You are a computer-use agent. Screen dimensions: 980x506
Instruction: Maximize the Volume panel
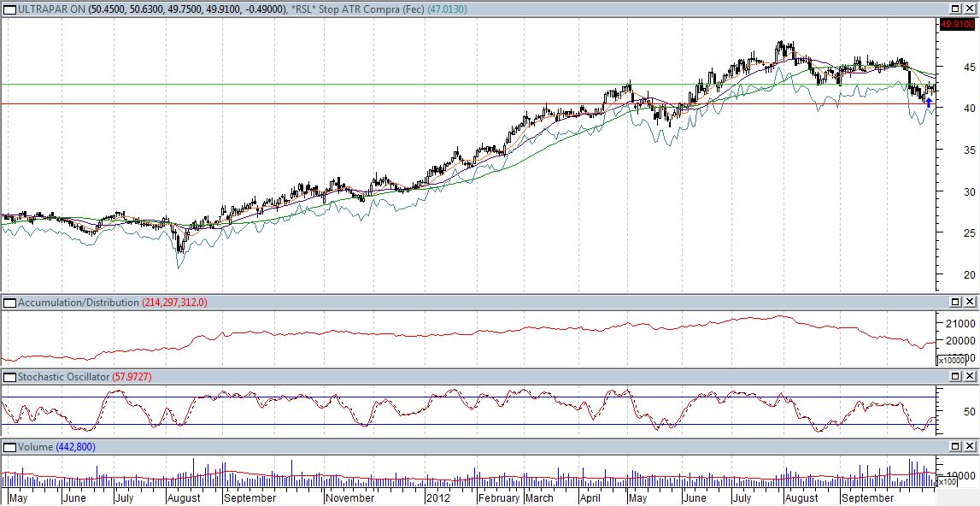coord(955,447)
